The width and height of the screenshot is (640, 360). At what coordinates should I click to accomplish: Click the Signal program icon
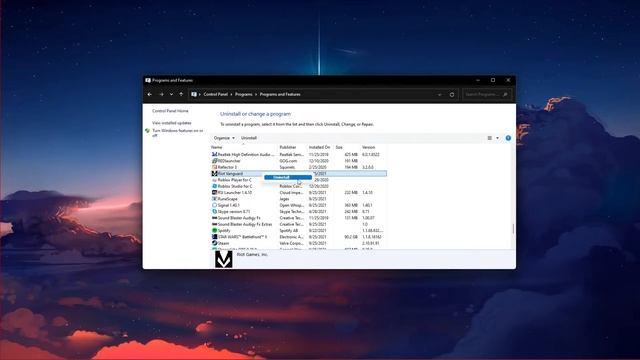[214, 205]
